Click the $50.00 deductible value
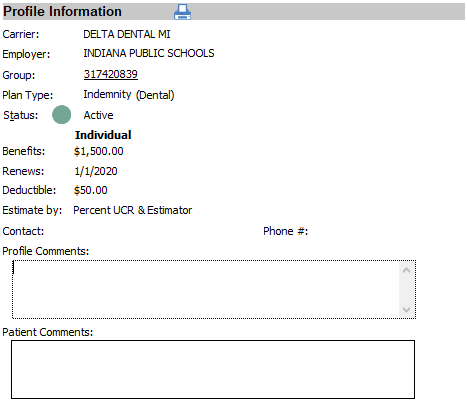The image size is (467, 401). (91, 190)
